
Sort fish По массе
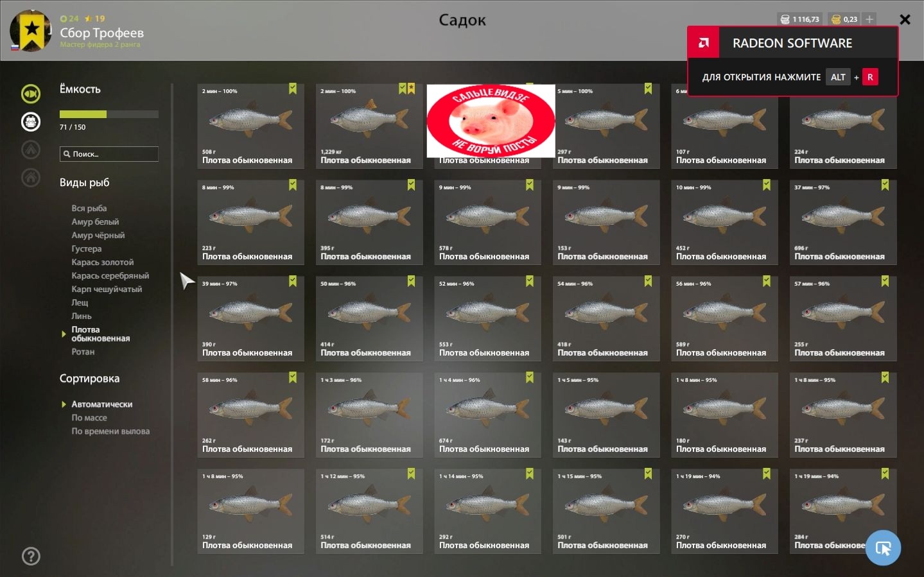[89, 417]
